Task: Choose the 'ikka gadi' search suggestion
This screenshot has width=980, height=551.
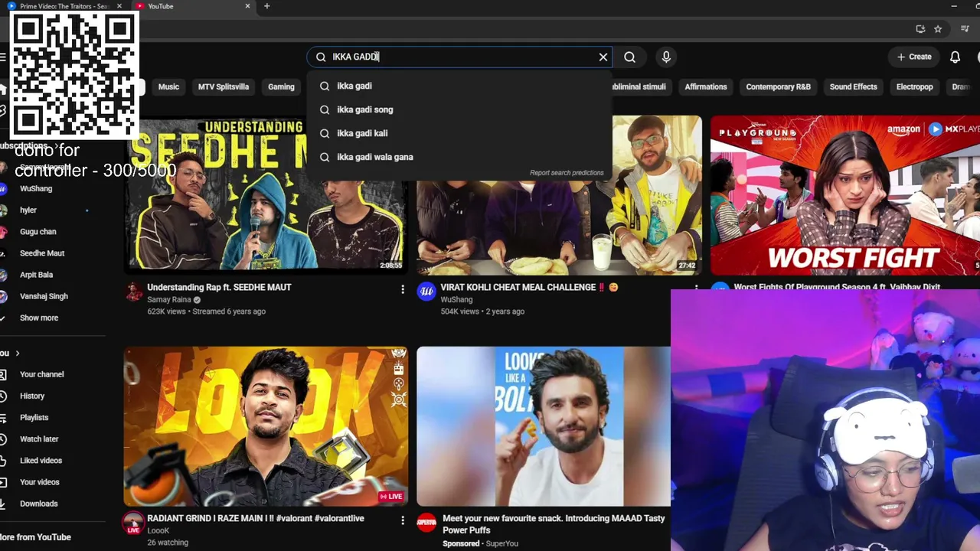Action: [x=459, y=86]
